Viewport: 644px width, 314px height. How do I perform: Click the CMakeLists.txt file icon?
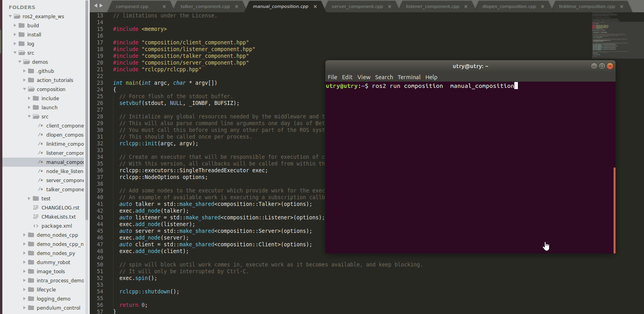coord(36,217)
